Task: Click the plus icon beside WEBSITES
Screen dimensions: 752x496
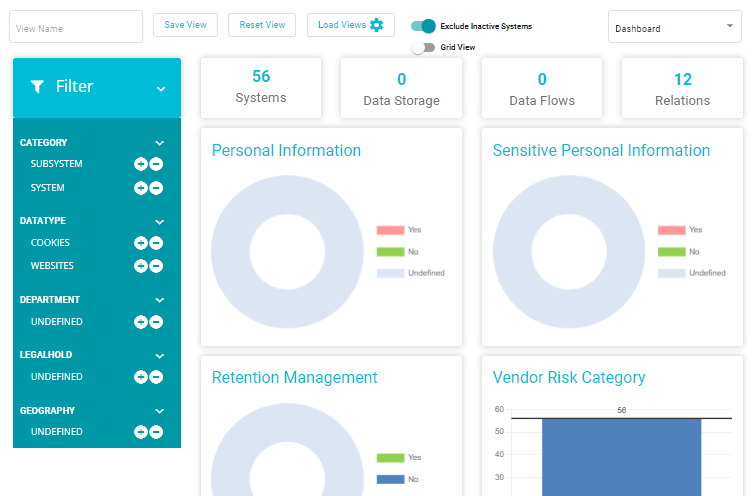Action: click(141, 266)
